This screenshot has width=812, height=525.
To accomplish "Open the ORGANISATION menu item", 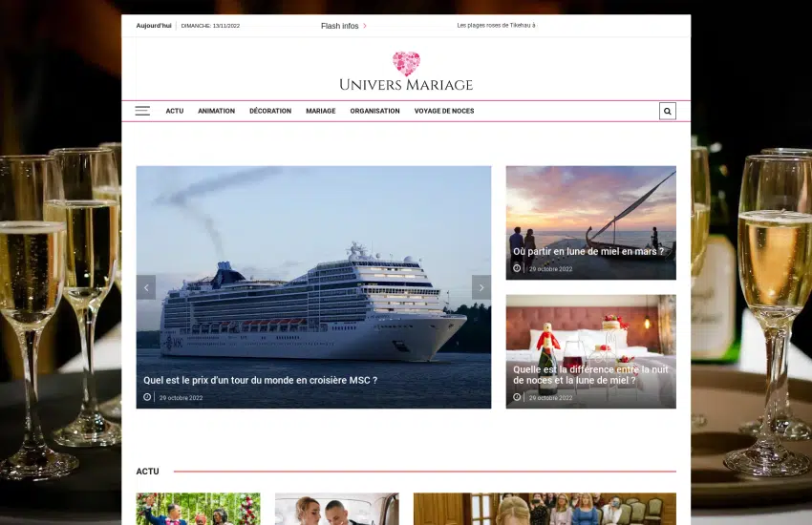I will [x=374, y=111].
